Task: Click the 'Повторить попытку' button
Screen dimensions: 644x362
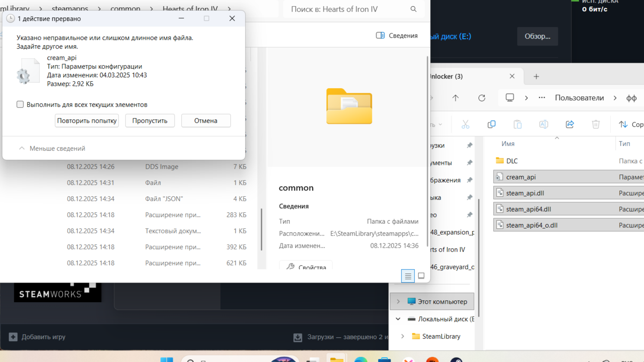Action: pyautogui.click(x=87, y=121)
